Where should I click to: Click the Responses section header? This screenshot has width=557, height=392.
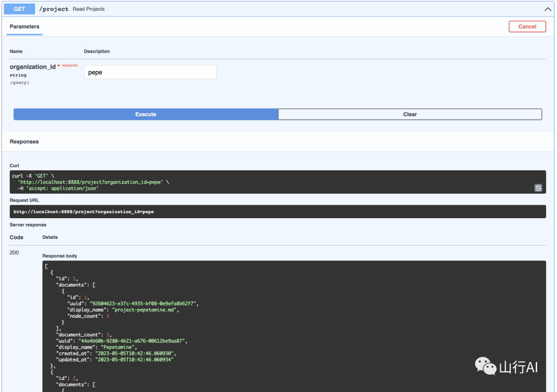pyautogui.click(x=24, y=141)
